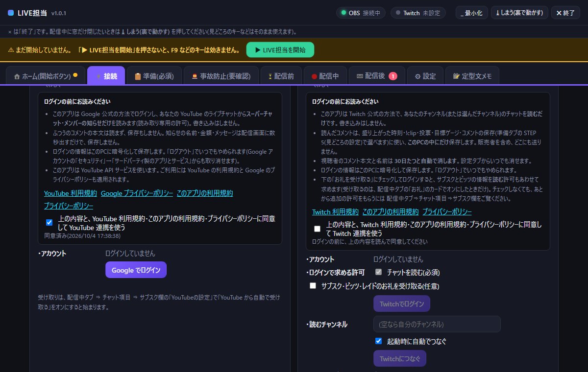Image resolution: width=588 pixels, height=372 pixels.
Task: Uncheck the YouTube 連携 agreement checkbox
Action: click(49, 222)
